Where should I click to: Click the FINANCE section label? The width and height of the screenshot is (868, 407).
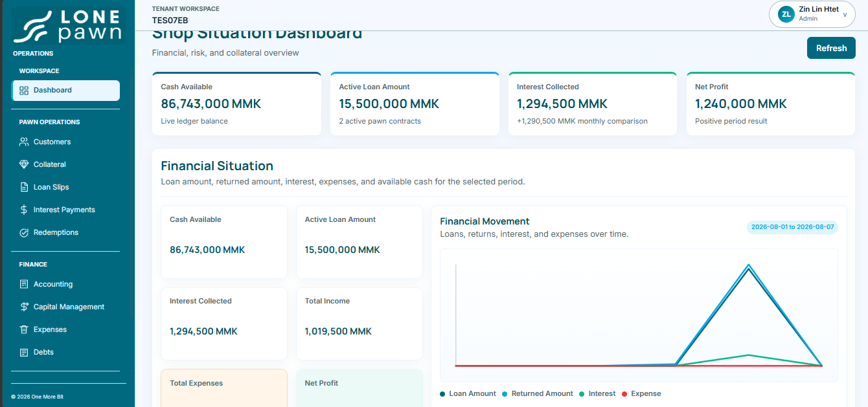[x=33, y=265]
